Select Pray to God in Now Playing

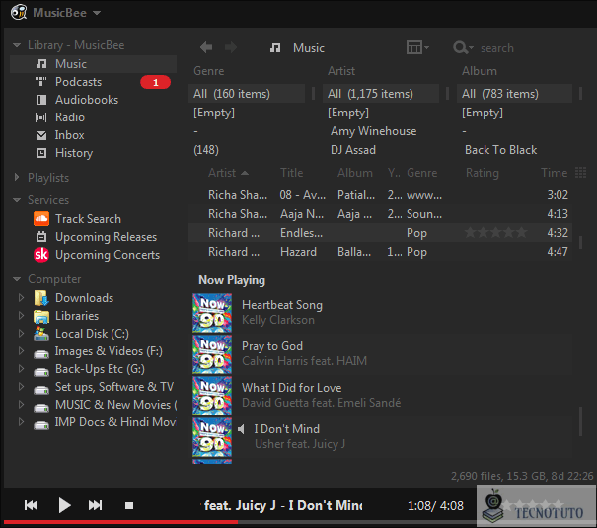click(x=273, y=346)
